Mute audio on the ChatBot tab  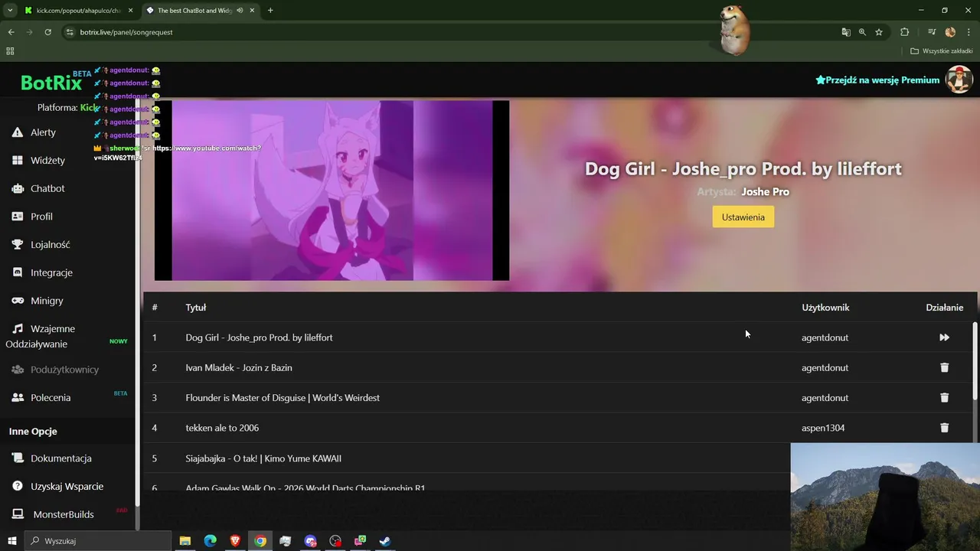tap(240, 11)
